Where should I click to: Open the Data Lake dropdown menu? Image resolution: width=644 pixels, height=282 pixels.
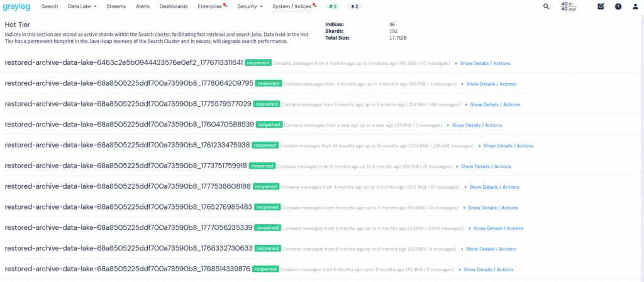pos(82,6)
